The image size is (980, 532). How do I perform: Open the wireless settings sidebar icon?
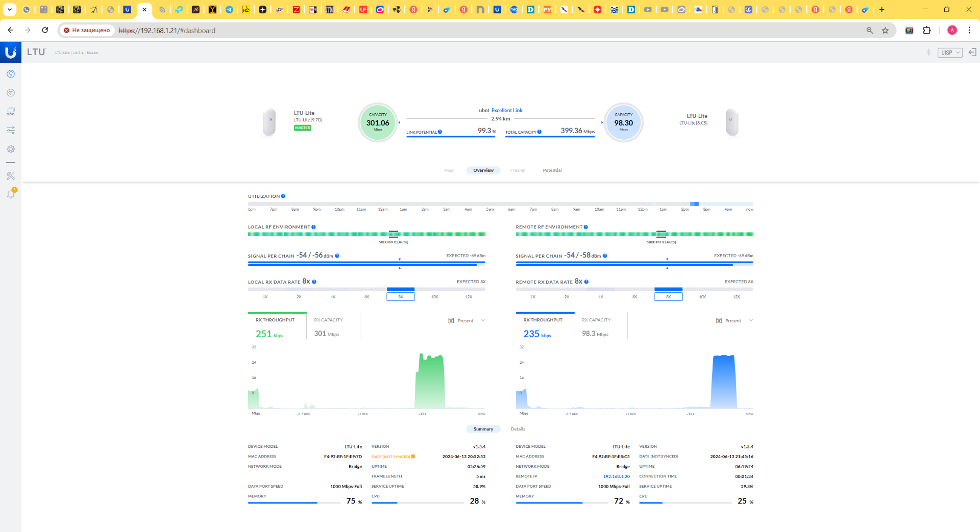pos(11,93)
